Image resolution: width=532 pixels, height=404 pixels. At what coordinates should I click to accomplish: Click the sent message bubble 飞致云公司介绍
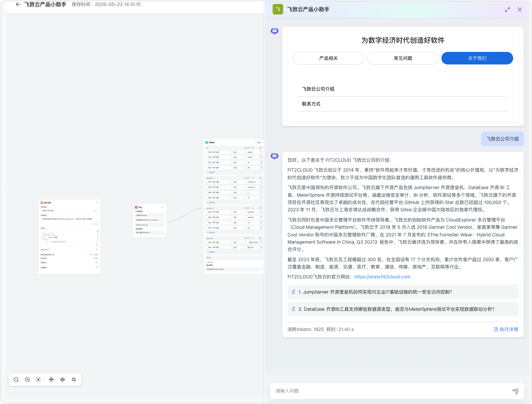(x=502, y=139)
